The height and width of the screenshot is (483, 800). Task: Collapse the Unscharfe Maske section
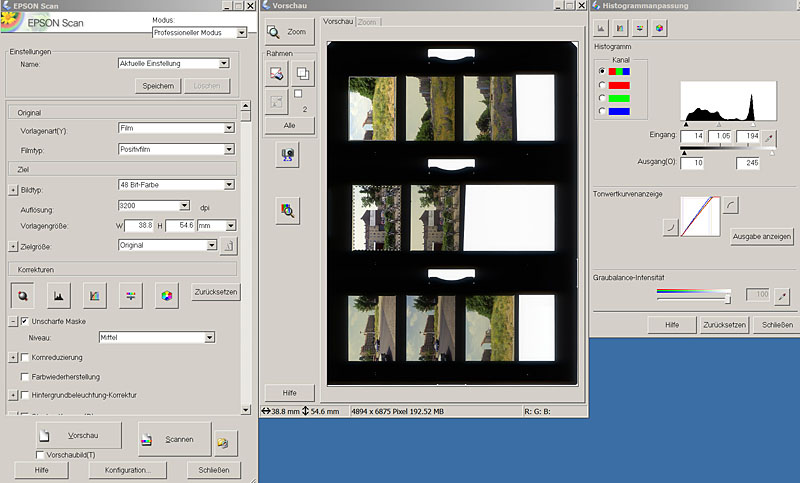tap(13, 322)
